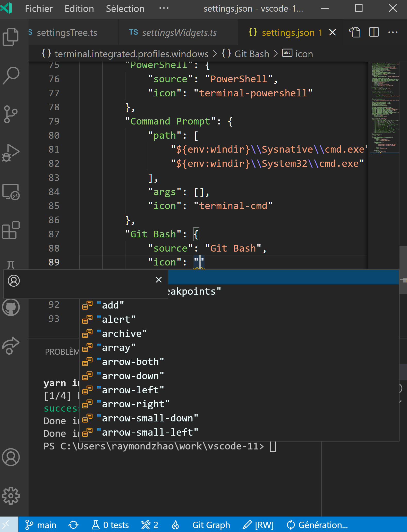
Task: Select "arrow-both" suggestion
Action: pyautogui.click(x=239, y=362)
